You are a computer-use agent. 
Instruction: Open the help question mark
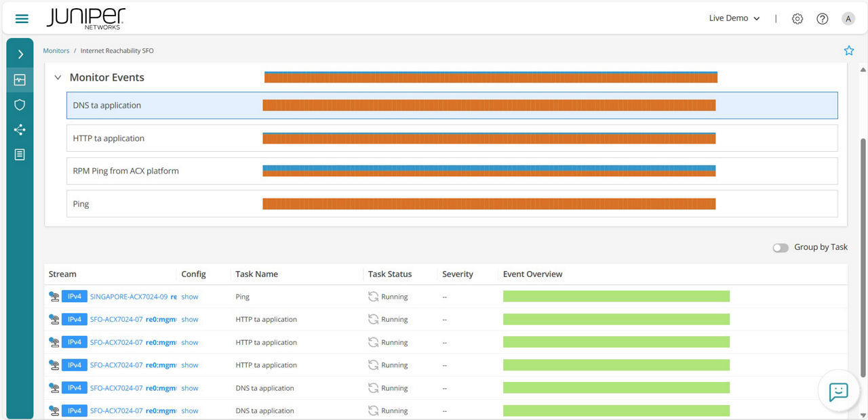point(823,18)
